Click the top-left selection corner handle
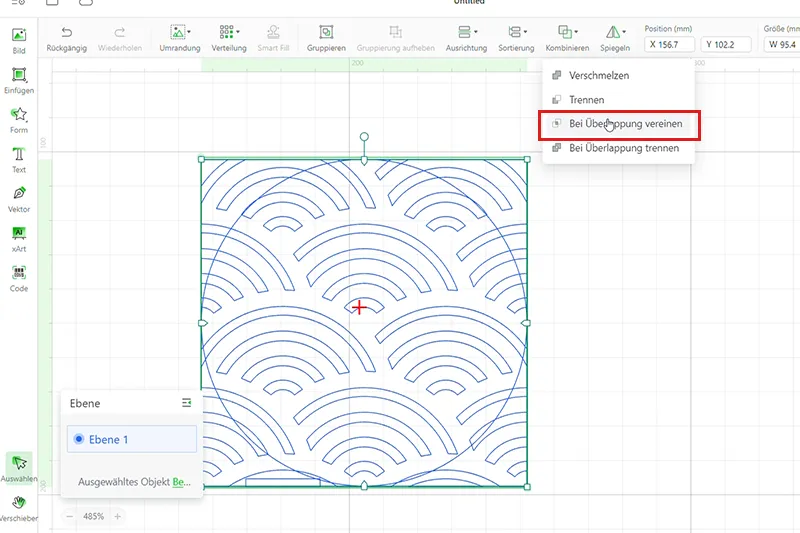This screenshot has height=533, width=800. pos(202,160)
